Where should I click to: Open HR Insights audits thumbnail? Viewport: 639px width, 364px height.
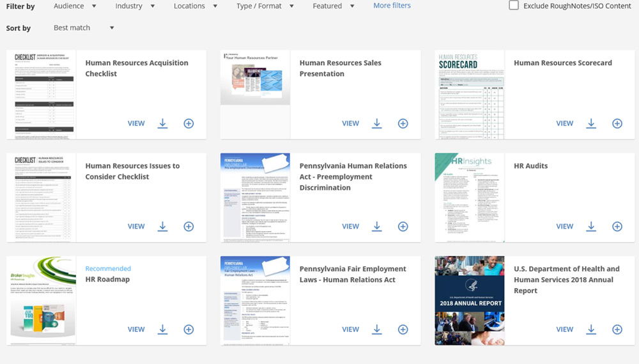click(x=470, y=197)
